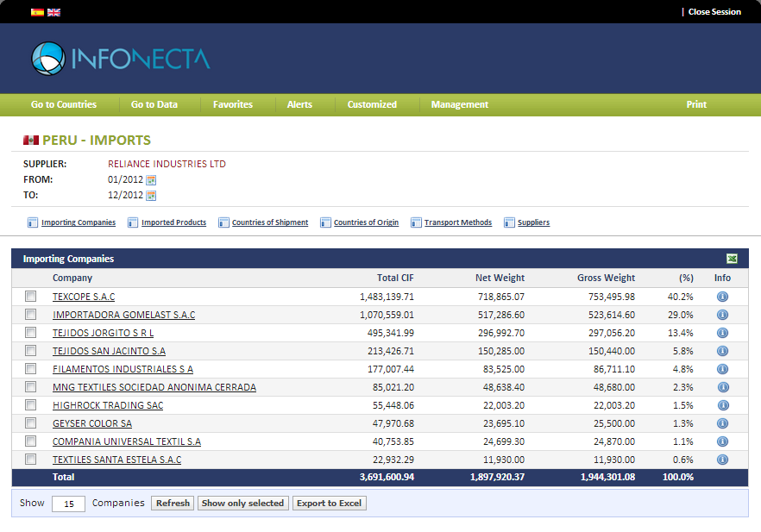Click the Infonecta globe logo
This screenshot has width=761, height=532.
pyautogui.click(x=48, y=59)
